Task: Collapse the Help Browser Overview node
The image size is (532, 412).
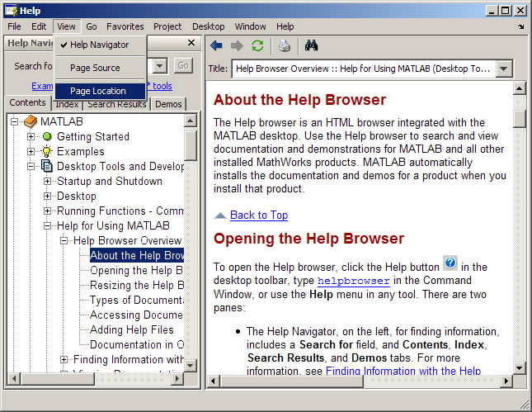Action: (x=64, y=240)
